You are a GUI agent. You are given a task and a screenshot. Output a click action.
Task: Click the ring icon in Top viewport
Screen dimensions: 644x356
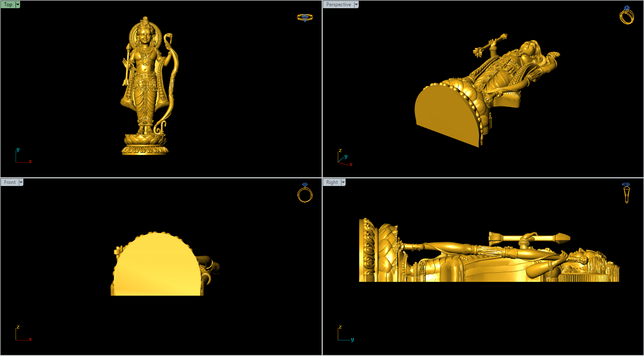pos(305,18)
